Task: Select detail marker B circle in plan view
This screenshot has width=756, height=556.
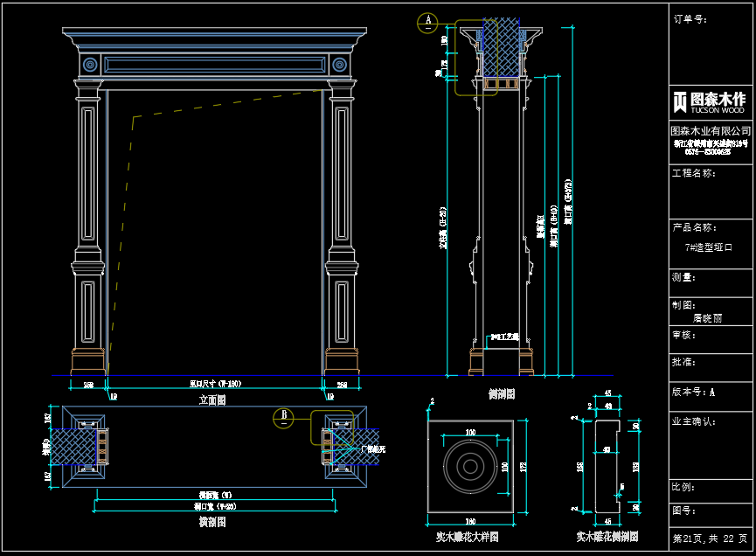Action: 284,419
